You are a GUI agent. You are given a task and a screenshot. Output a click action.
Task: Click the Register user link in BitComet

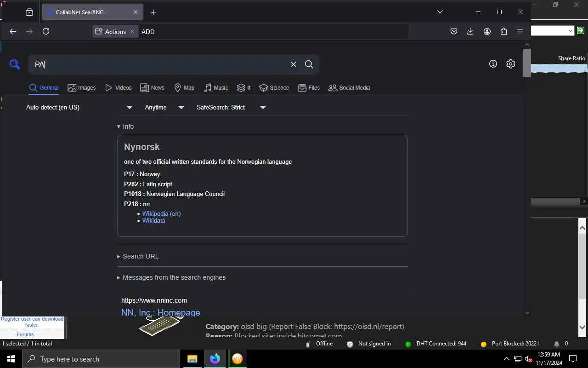[32, 322]
